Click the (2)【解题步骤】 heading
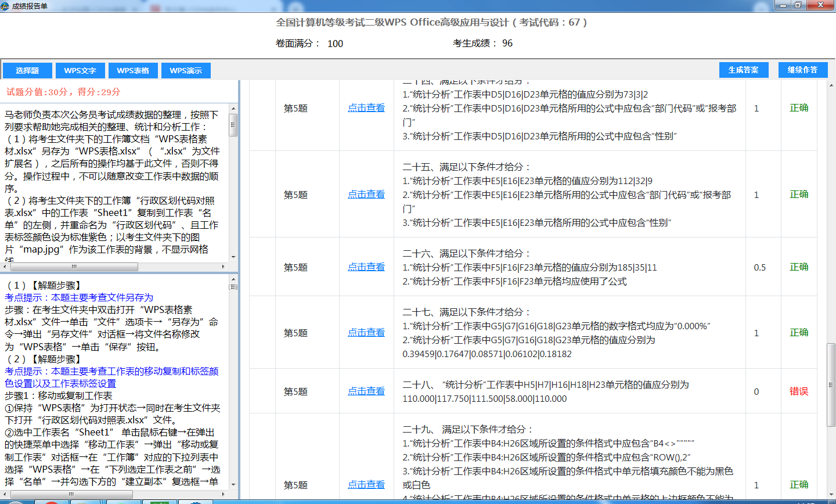Viewport: 836px width, 504px height. (x=44, y=359)
